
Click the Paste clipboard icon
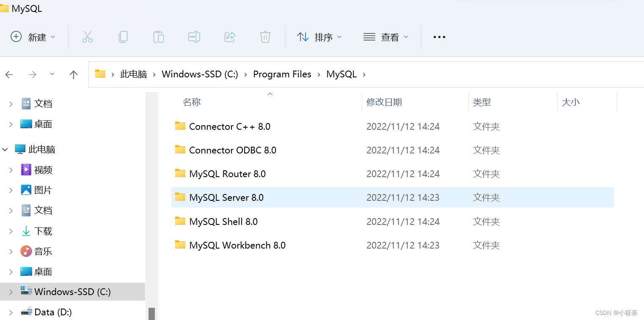click(x=159, y=37)
